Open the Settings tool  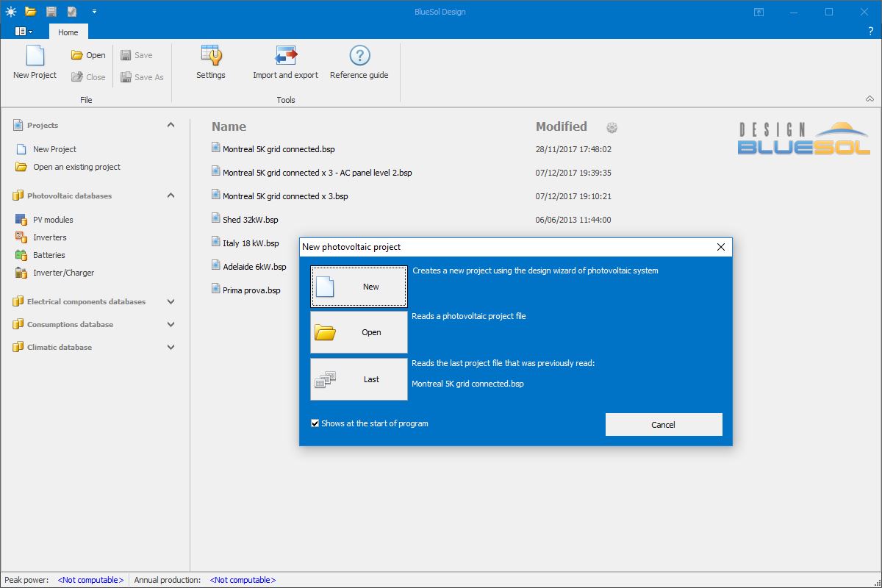[211, 62]
